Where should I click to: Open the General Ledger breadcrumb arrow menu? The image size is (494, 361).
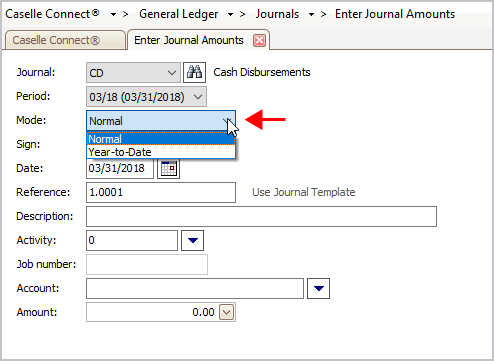pyautogui.click(x=230, y=15)
